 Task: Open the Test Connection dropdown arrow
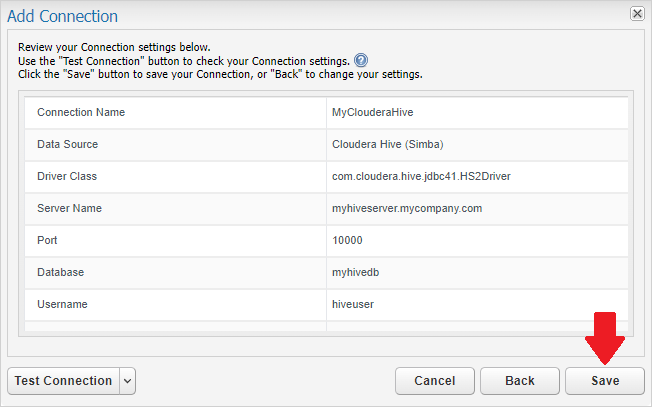128,381
